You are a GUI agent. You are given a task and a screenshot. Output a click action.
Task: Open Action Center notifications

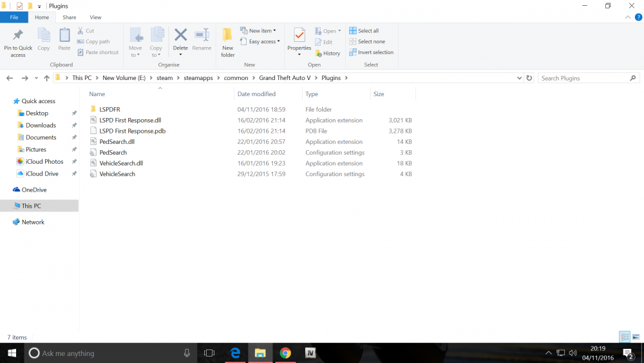point(629,353)
